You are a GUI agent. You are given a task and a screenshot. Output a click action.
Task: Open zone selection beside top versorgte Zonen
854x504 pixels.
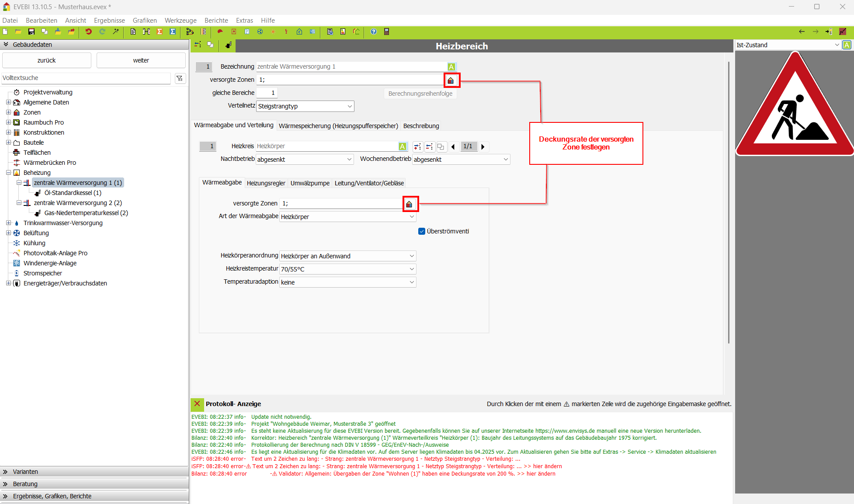(x=451, y=80)
